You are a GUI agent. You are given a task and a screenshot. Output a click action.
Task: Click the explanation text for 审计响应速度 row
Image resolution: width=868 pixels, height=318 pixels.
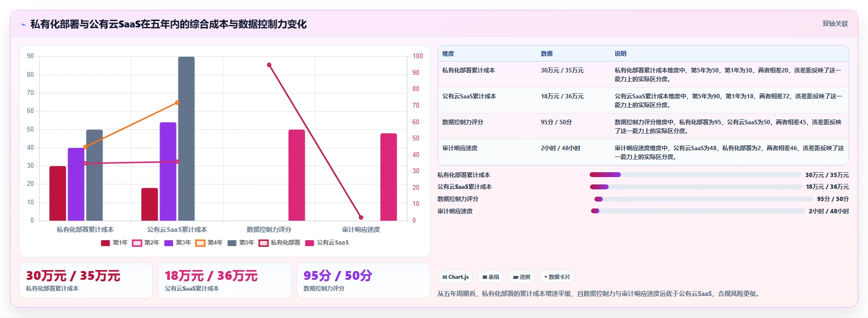729,153
